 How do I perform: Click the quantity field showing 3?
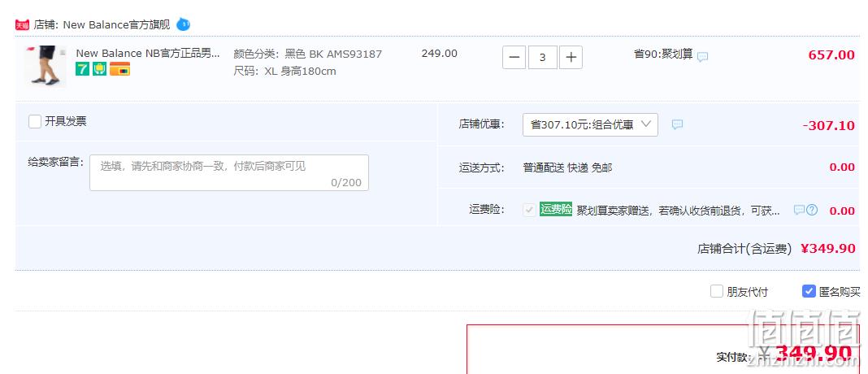click(543, 57)
